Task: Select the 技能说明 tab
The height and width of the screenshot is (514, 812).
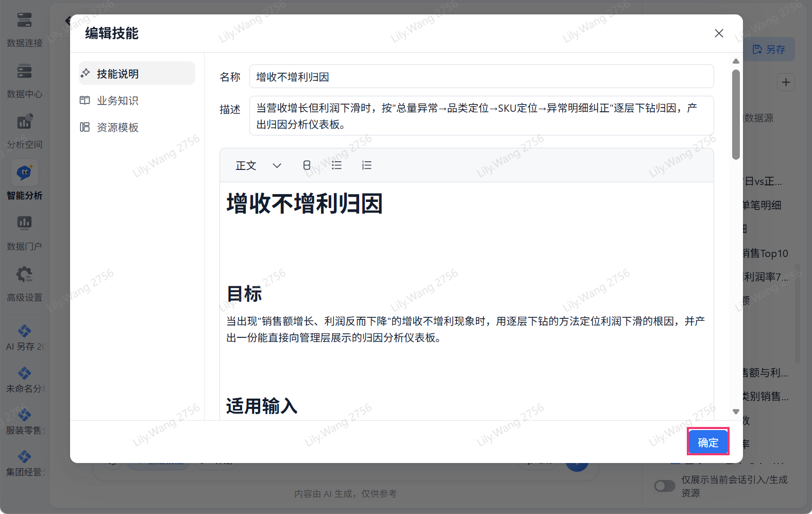Action: [x=137, y=74]
